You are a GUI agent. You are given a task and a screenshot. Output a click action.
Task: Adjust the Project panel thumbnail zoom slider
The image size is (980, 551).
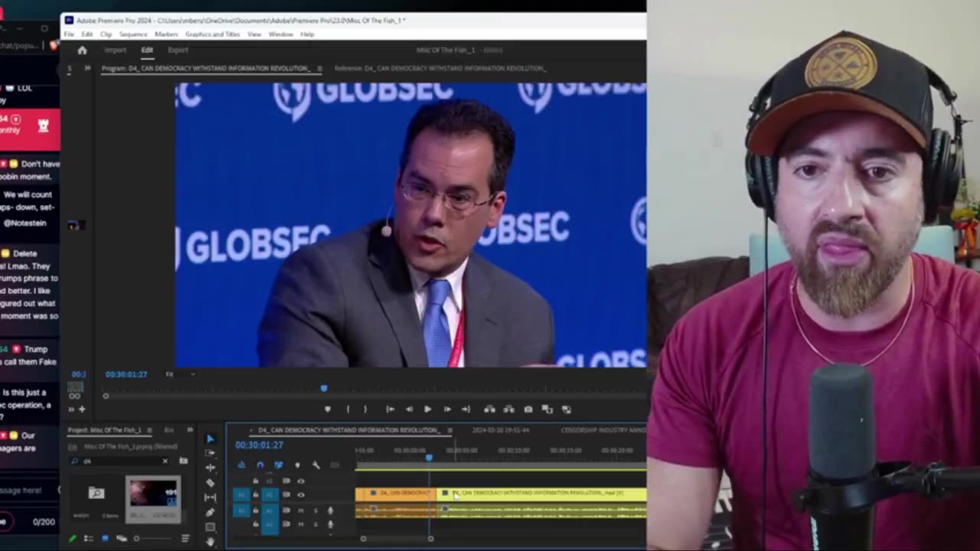[x=153, y=539]
